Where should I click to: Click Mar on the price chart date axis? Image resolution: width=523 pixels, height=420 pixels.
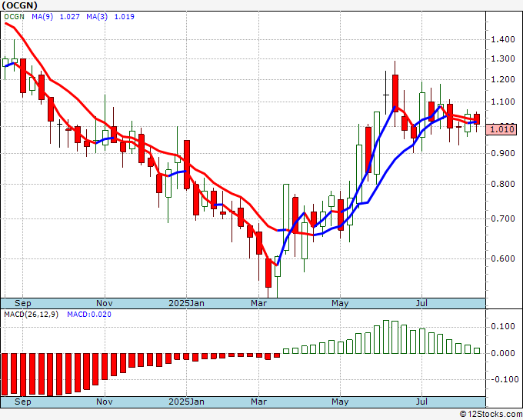(x=259, y=303)
